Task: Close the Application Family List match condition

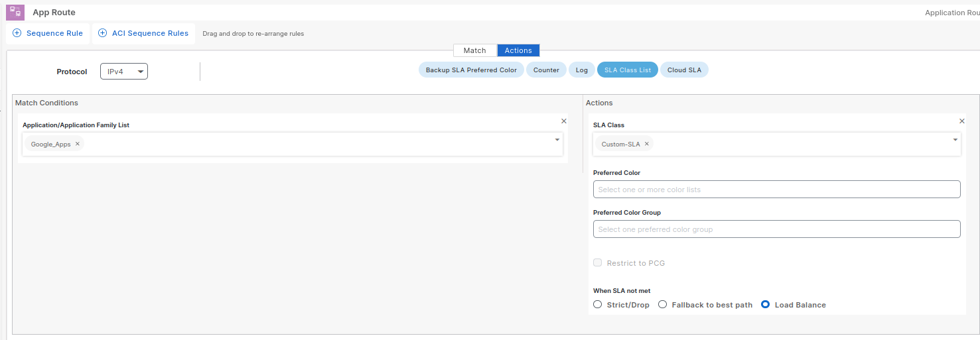Action: point(564,121)
